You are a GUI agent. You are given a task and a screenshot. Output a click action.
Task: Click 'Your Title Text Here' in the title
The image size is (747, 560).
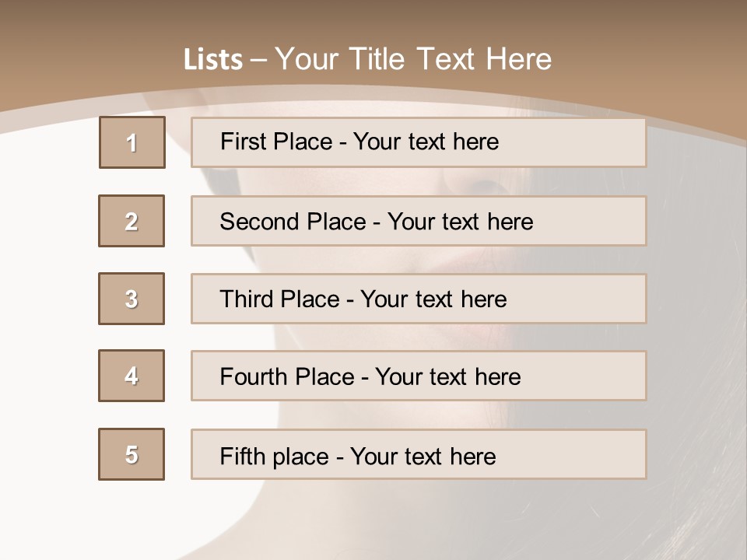(413, 59)
